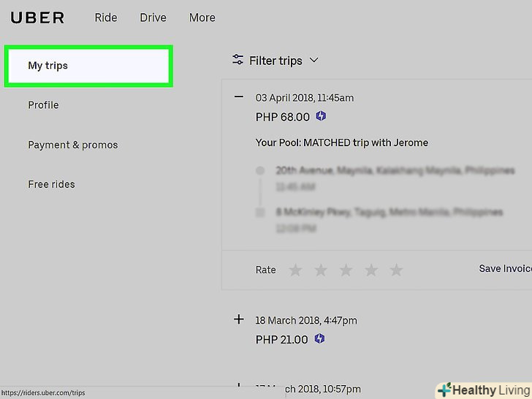Click the PHP 68.00 fare
Image resolution: width=532 pixels, height=399 pixels.
click(283, 117)
